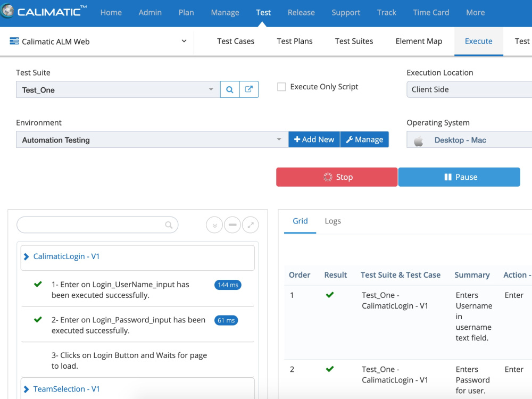Click the red Stop button
Screen dimensions: 532x399
pos(337,177)
